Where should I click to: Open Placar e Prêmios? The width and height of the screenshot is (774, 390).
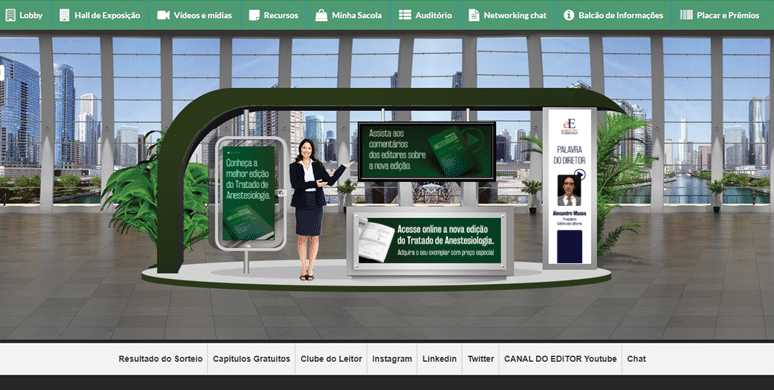point(720,15)
